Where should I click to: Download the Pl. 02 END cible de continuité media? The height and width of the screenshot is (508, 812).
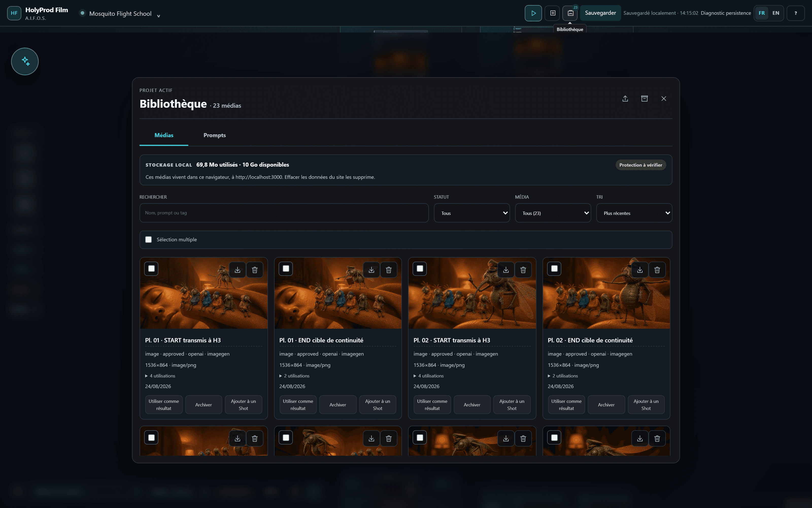[x=640, y=270]
